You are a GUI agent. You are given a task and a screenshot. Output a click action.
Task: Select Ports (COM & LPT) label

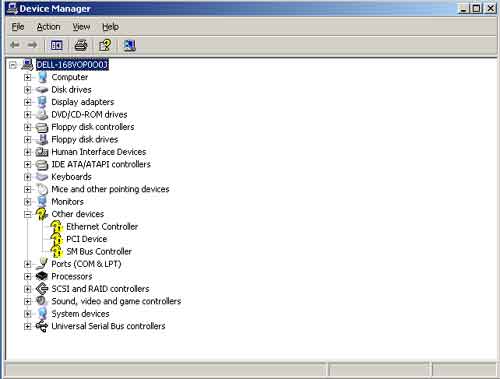click(x=86, y=264)
